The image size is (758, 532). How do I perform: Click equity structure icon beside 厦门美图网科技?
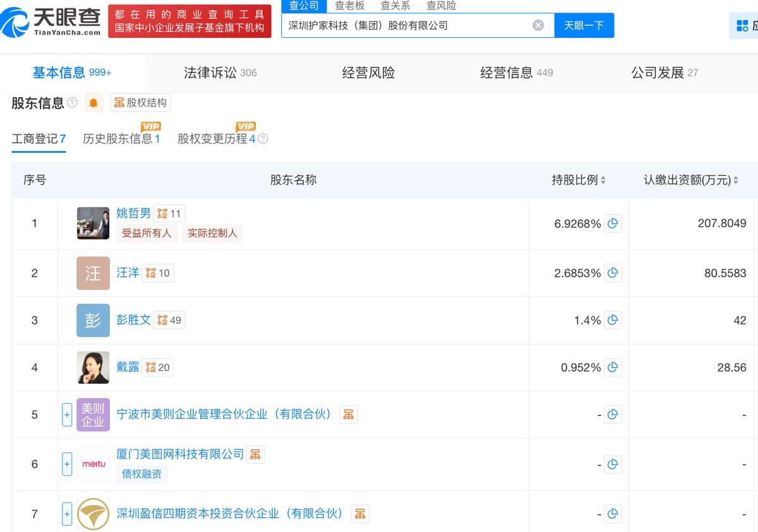point(255,454)
